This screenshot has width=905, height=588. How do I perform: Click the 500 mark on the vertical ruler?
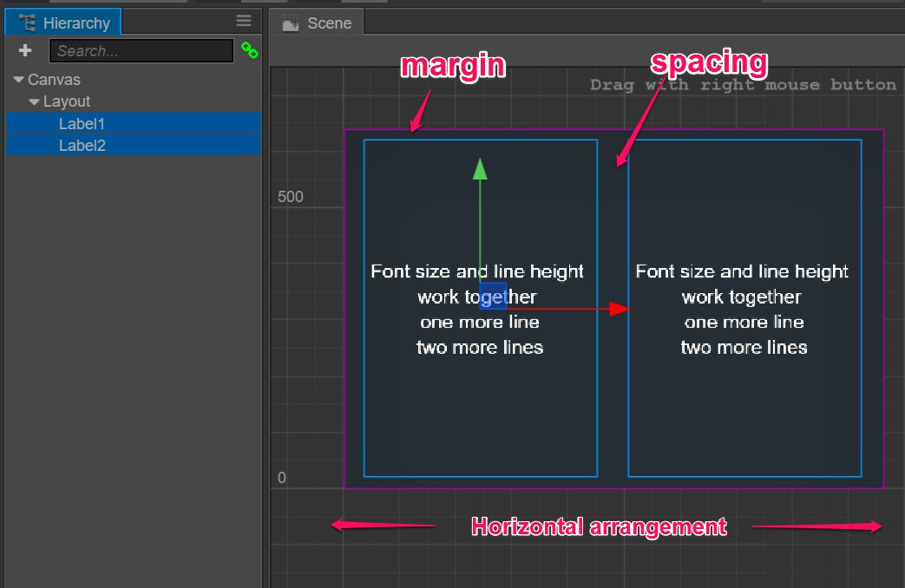289,196
